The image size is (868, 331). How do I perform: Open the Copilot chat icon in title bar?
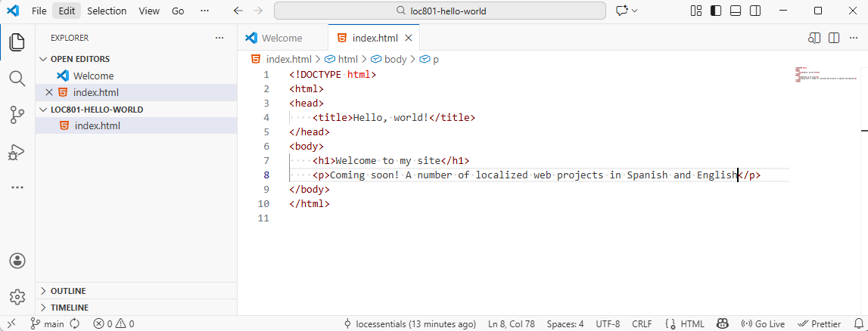click(x=621, y=11)
